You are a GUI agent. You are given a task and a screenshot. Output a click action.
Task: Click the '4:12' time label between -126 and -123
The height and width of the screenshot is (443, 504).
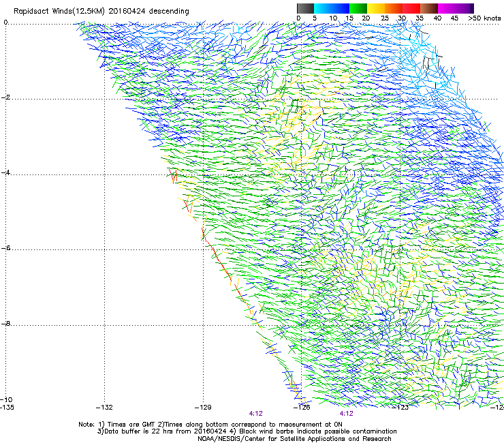point(346,414)
